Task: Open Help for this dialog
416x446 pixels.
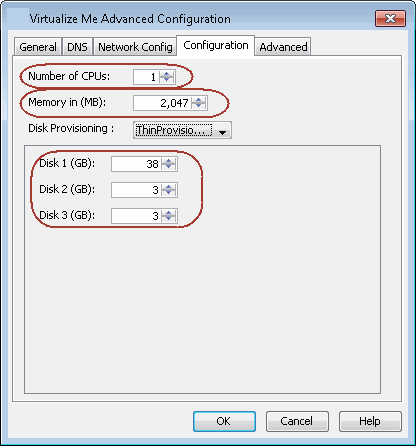Action: (x=370, y=421)
